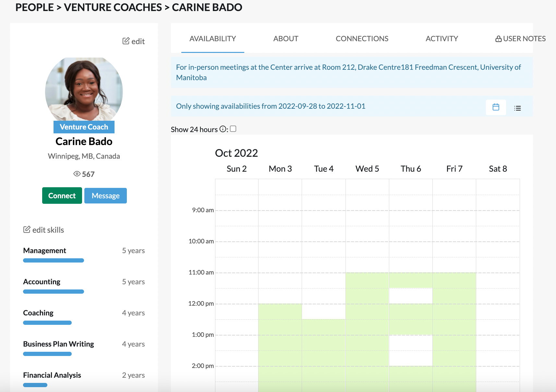Click the User Notes lock icon

point(498,39)
